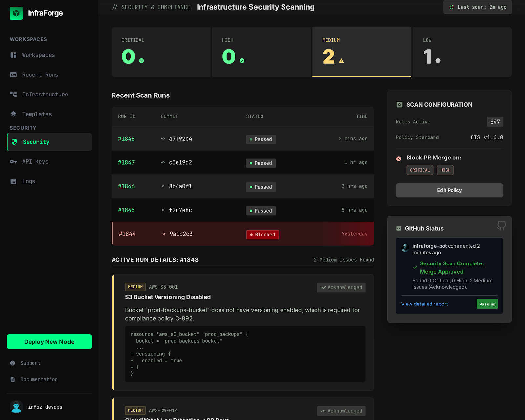Click the Workspaces layout icon

13,55
